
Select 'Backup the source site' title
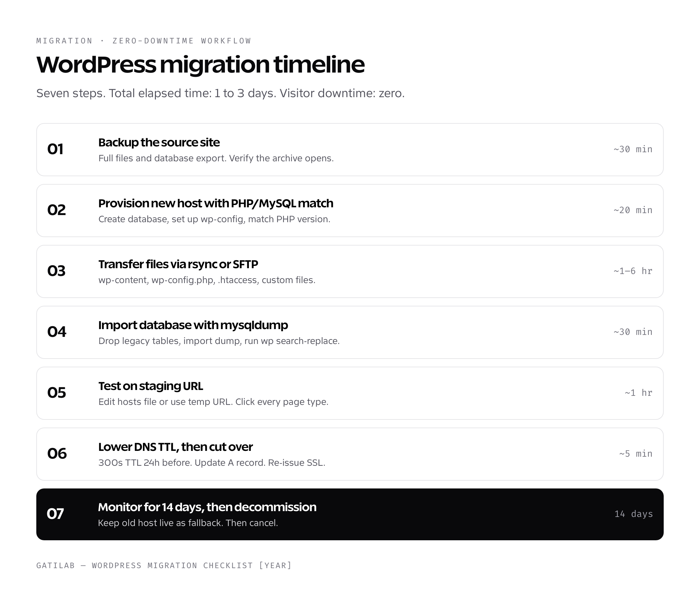(159, 142)
